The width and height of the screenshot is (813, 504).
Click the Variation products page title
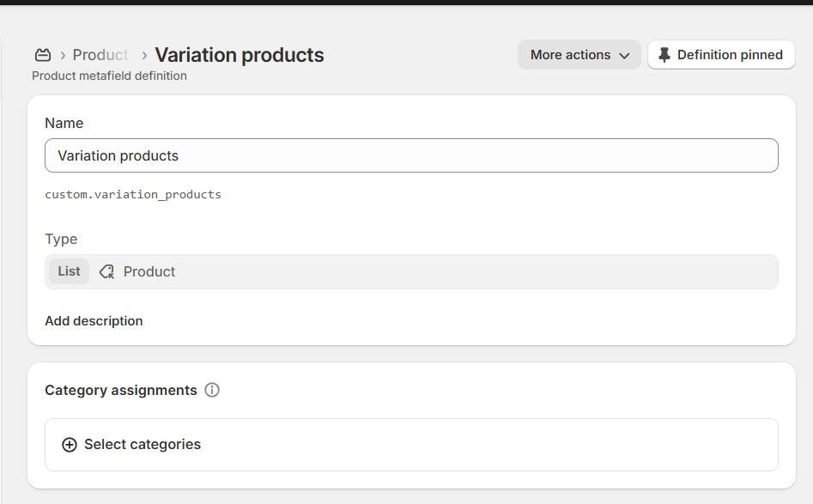(x=240, y=55)
